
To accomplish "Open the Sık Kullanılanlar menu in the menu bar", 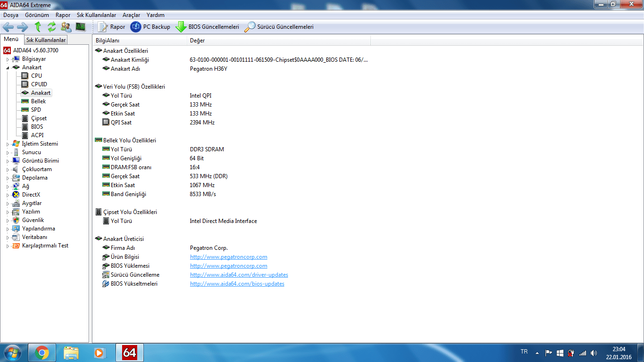I will click(96, 15).
